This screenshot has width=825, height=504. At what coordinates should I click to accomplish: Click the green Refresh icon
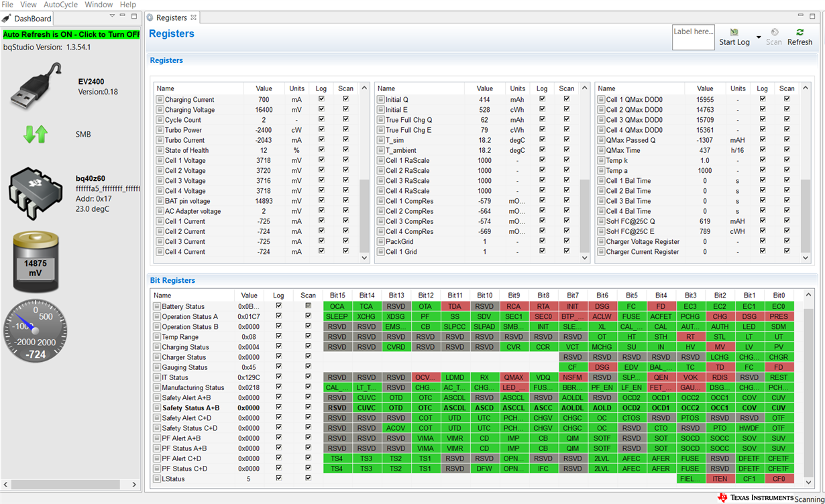[800, 32]
